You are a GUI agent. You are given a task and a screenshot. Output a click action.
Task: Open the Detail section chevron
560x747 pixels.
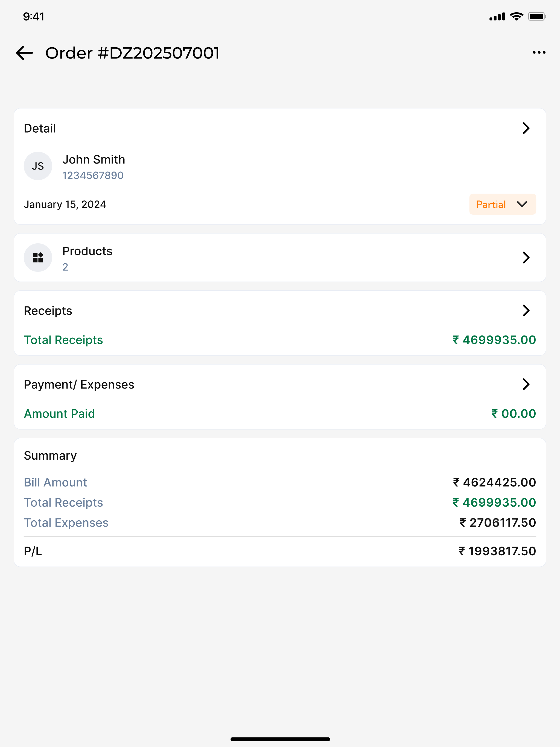[526, 128]
